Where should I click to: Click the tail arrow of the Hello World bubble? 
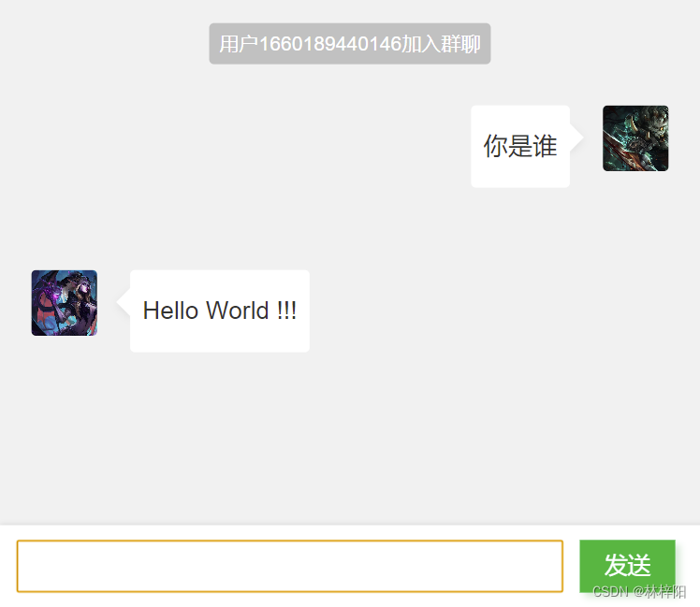(x=124, y=303)
